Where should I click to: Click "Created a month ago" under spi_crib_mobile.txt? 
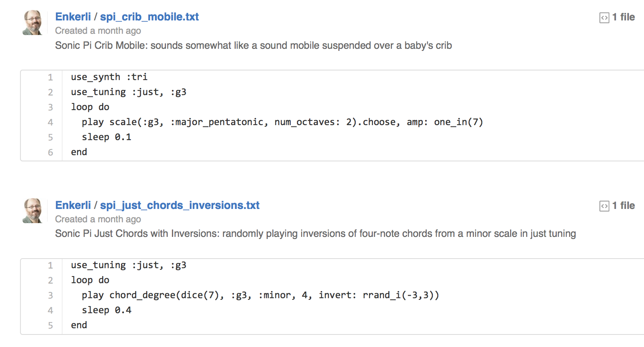[98, 31]
